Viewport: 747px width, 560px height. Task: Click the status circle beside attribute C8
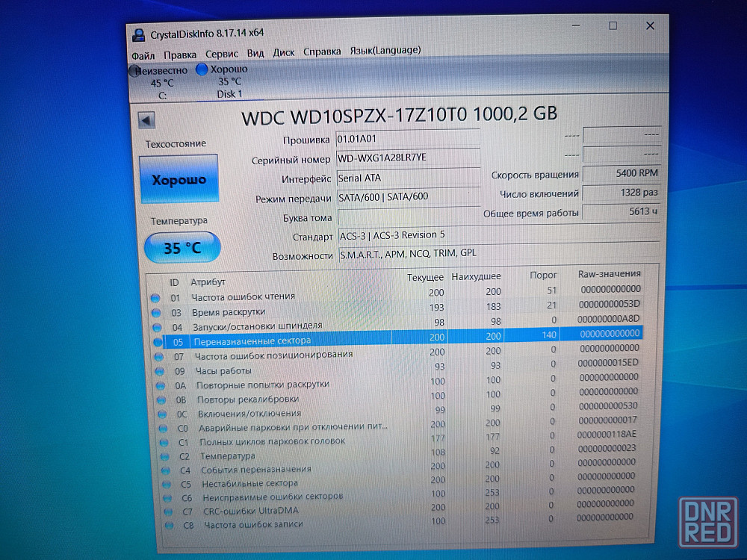[x=170, y=526]
